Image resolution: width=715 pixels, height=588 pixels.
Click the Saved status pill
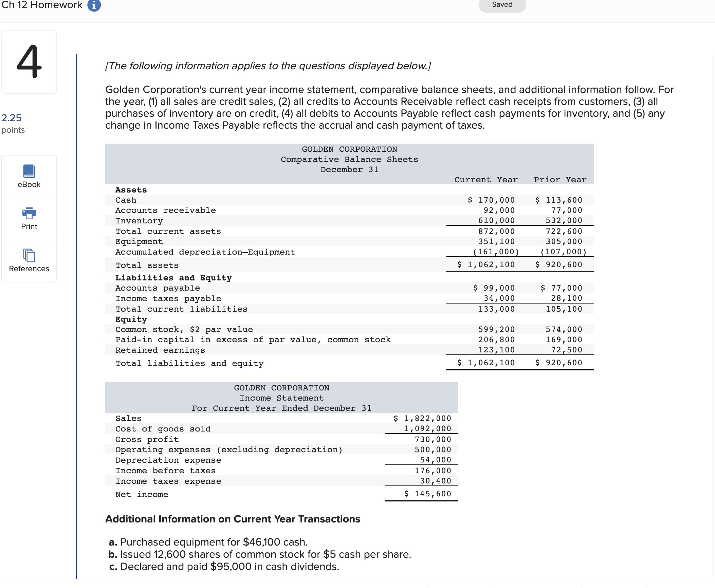(502, 5)
